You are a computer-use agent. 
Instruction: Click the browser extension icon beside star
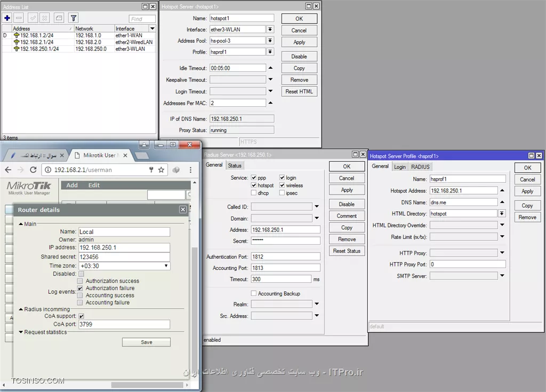(176, 170)
